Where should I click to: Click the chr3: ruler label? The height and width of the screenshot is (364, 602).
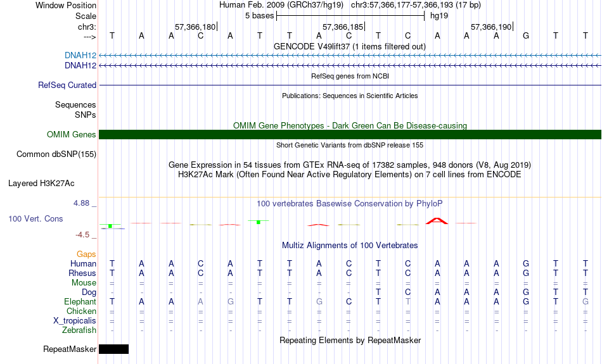87,27
